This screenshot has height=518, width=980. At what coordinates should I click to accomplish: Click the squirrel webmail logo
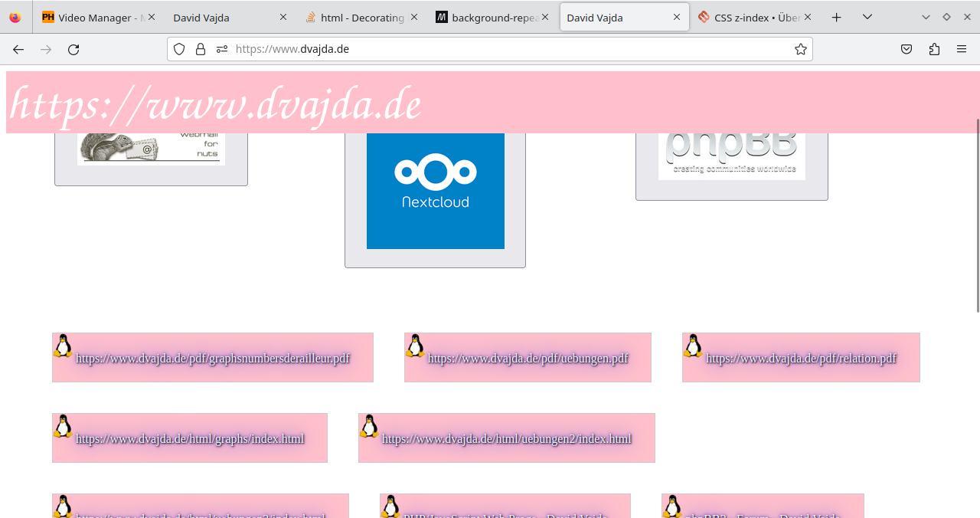coord(151,147)
